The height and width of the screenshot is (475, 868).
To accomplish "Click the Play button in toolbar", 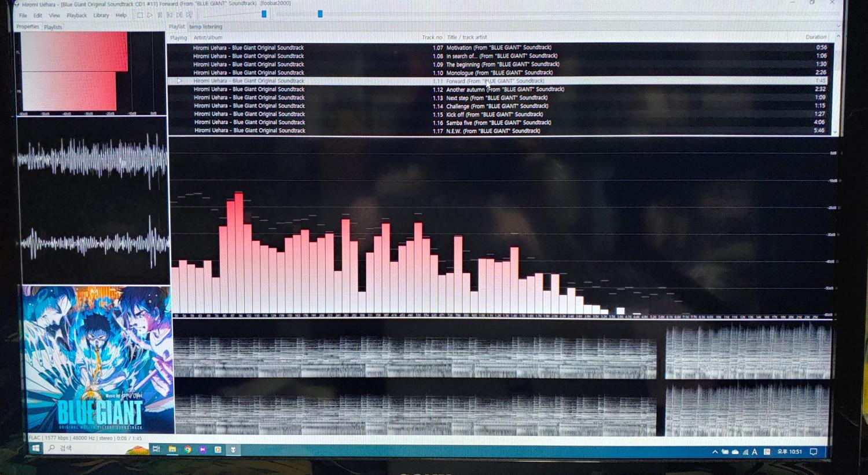I will [x=149, y=16].
